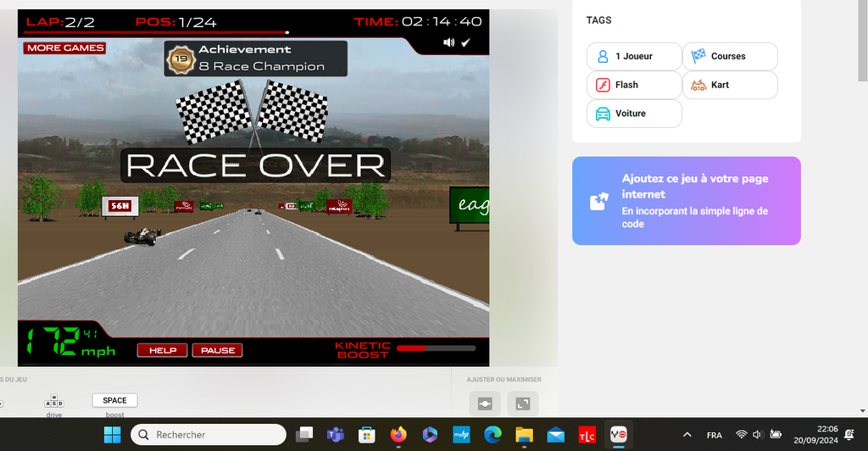Select the Flash tag

point(633,85)
